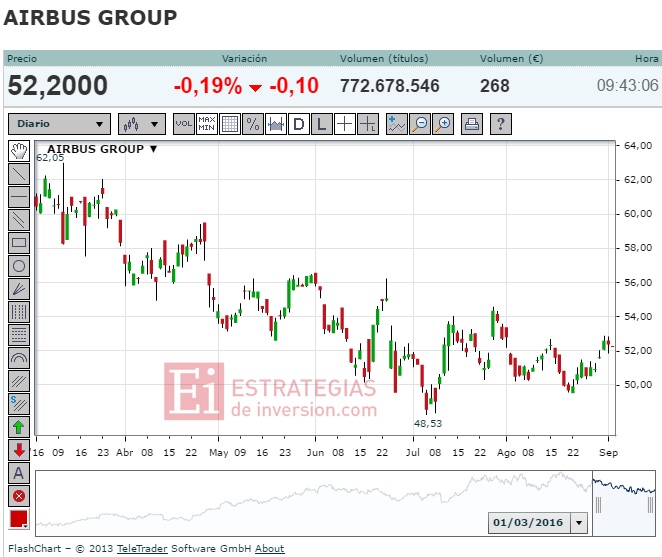The width and height of the screenshot is (662, 557).
Task: Select the rectangle drawing tool
Action: click(x=19, y=243)
